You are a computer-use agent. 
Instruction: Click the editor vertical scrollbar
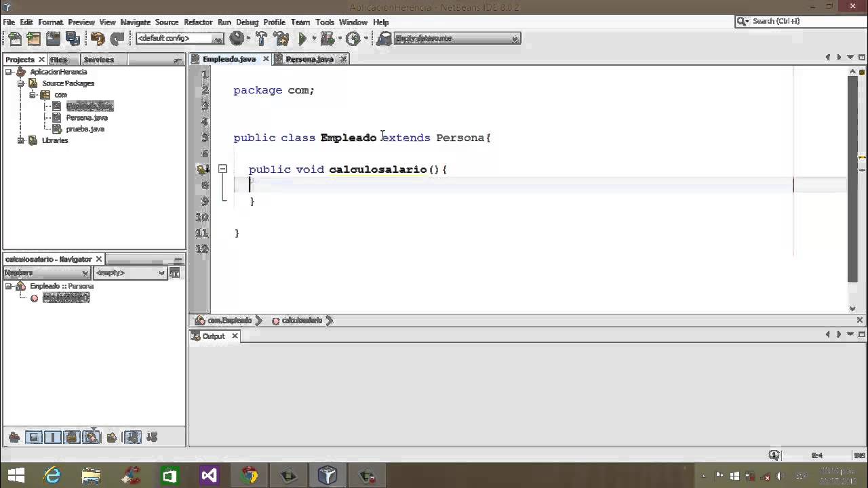[853, 180]
